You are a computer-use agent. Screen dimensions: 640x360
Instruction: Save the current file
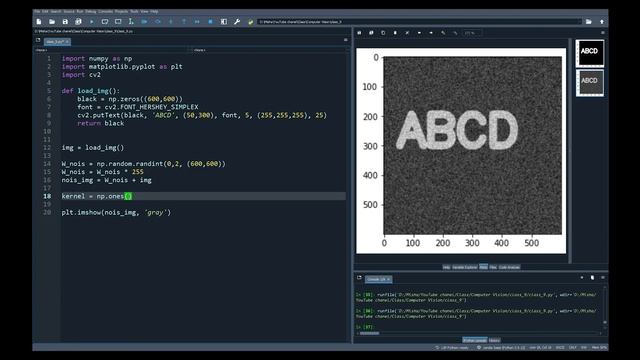pos(65,22)
